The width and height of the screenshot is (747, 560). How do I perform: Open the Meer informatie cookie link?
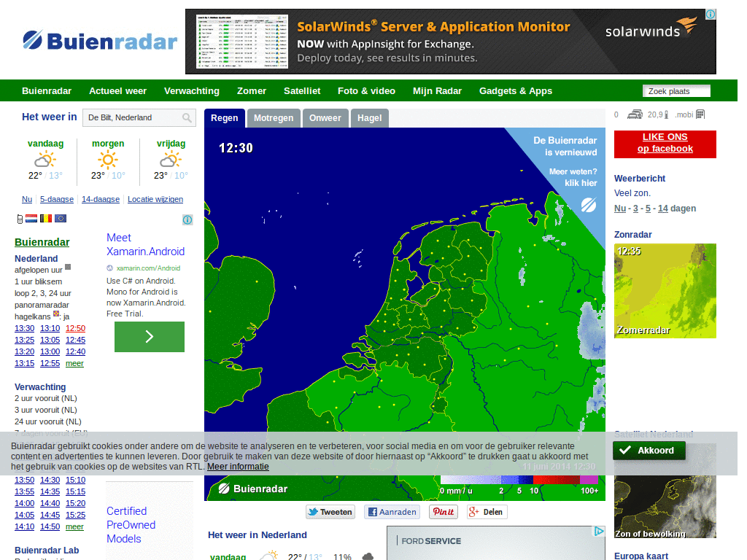238,467
